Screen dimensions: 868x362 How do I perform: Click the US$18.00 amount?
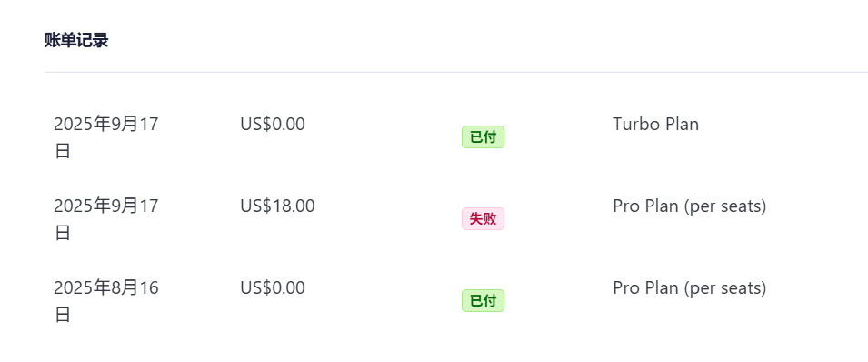(x=277, y=206)
